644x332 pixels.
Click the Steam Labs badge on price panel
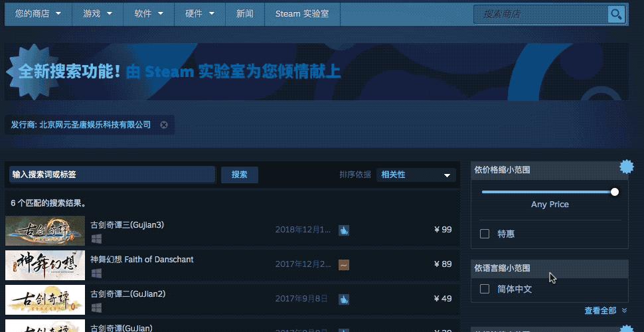coord(626,167)
